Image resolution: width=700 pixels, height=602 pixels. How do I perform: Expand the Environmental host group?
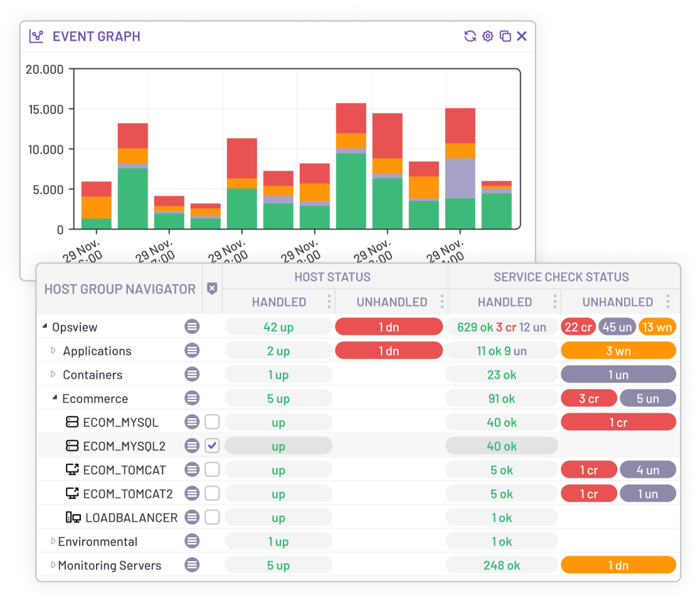click(53, 541)
